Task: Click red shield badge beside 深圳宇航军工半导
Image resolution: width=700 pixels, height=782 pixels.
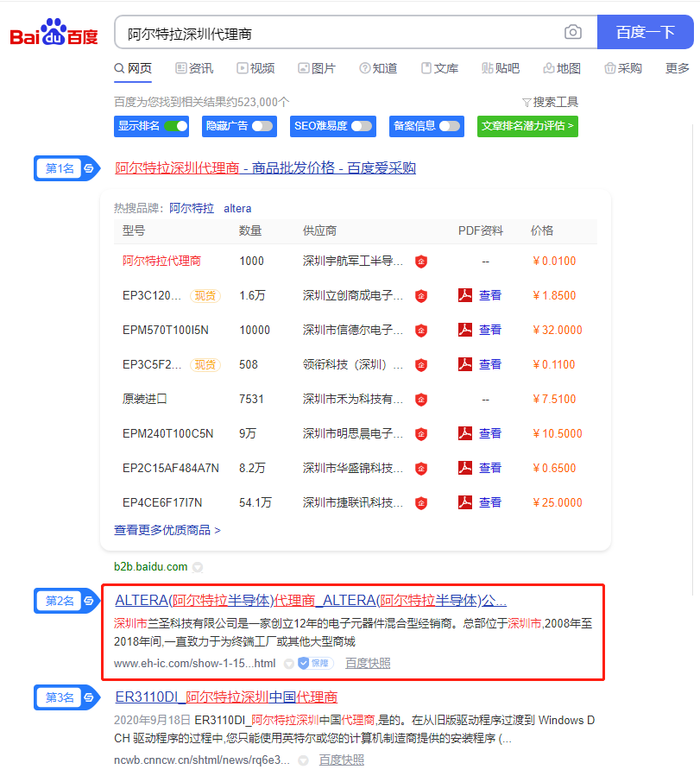Action: (421, 262)
